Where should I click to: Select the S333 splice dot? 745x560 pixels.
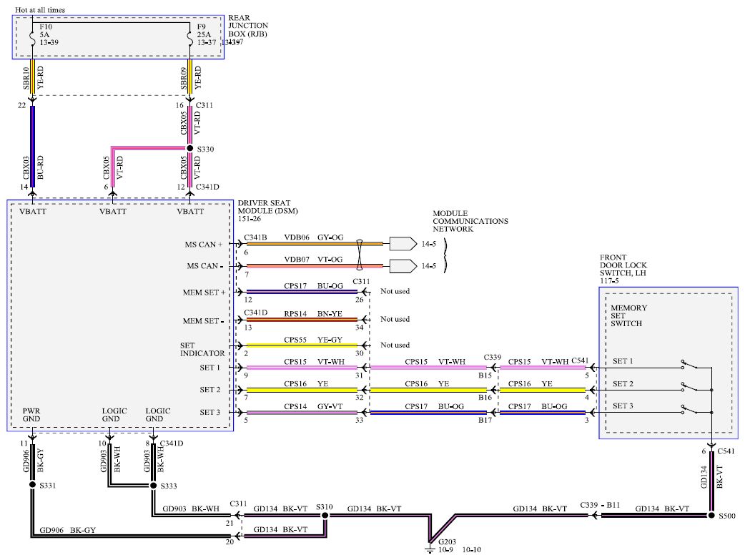[154, 486]
